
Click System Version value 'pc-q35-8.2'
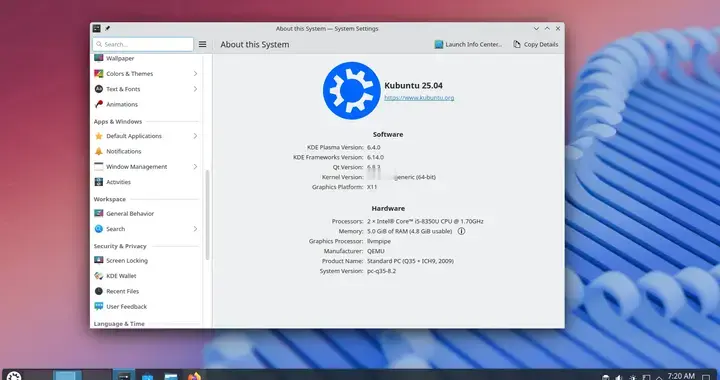(381, 271)
